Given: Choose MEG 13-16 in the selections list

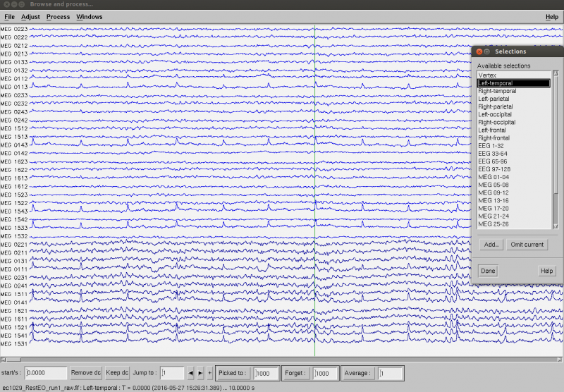Looking at the screenshot, I should coord(492,200).
